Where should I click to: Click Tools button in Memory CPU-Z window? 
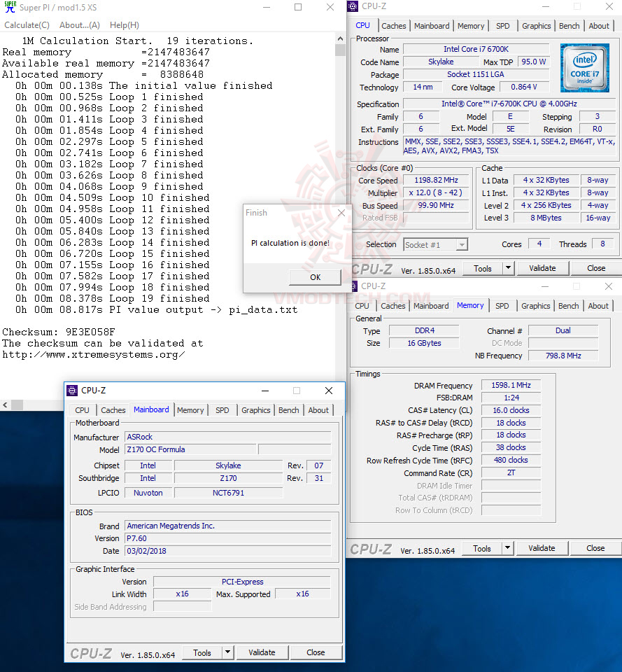point(482,549)
